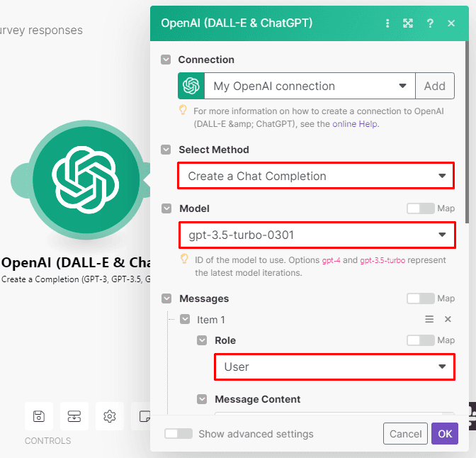Click the module's left connector bump
The width and height of the screenshot is (476, 458).
20,180
